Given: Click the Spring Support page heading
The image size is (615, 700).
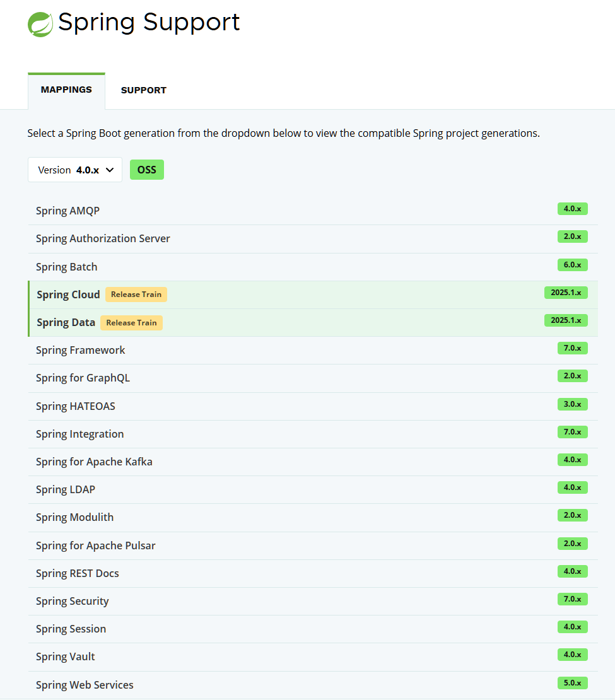Looking at the screenshot, I should (149, 22).
